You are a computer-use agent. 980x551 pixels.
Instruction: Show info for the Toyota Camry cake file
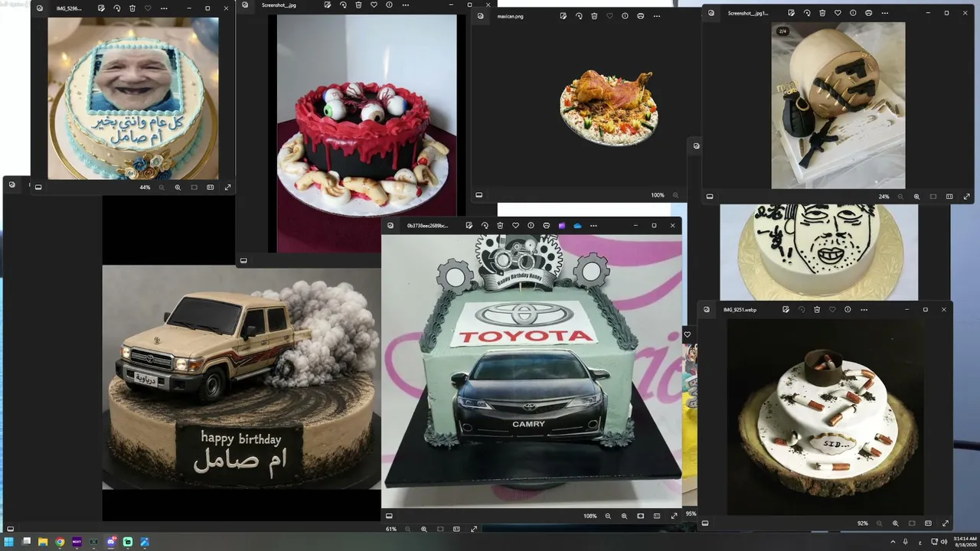click(531, 226)
